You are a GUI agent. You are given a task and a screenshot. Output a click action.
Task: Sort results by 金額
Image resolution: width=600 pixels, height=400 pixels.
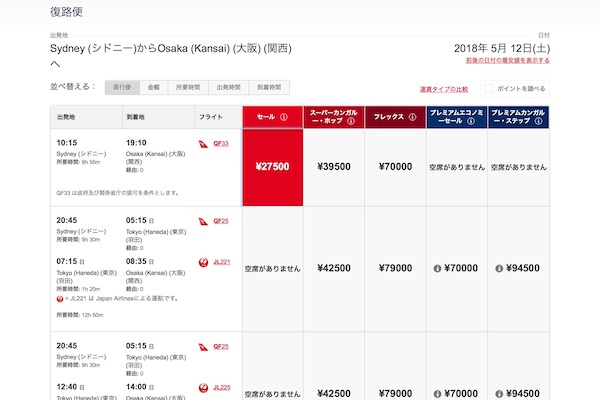click(x=154, y=87)
